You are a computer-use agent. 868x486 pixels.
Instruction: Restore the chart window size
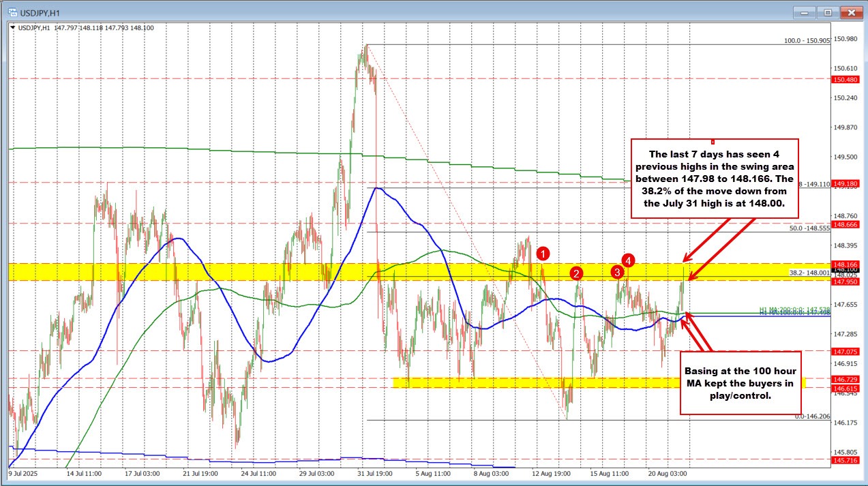pos(828,12)
